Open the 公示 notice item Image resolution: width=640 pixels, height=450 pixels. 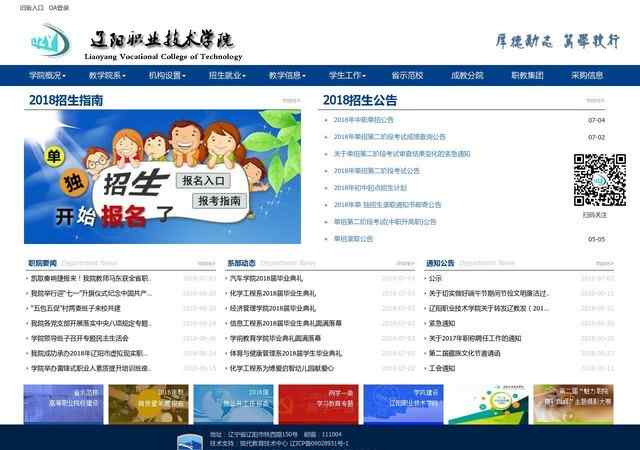(x=435, y=278)
